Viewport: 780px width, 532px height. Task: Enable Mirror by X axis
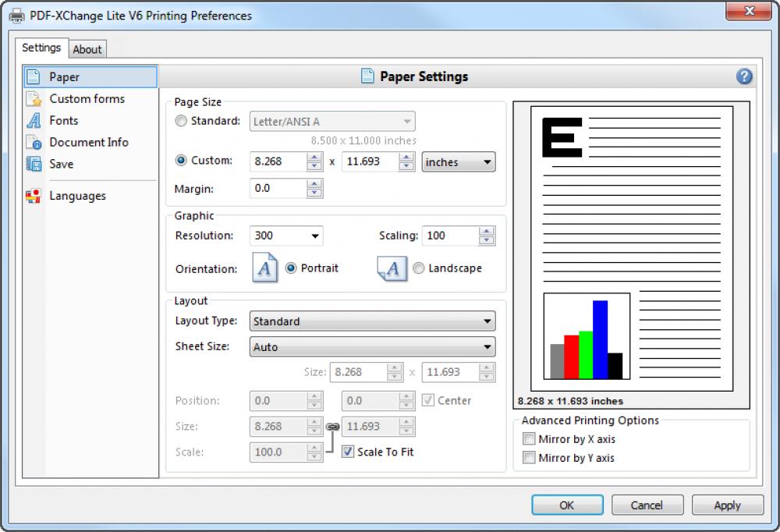tap(530, 439)
